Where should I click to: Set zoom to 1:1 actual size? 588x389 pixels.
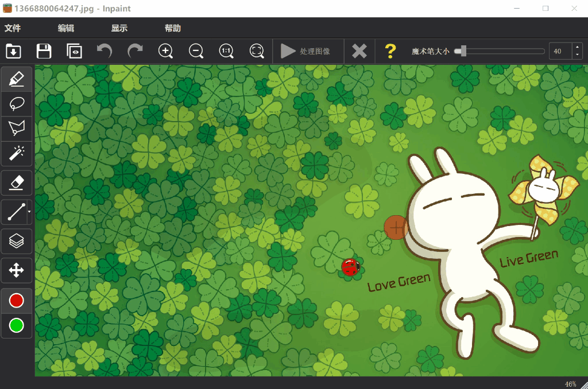(226, 51)
